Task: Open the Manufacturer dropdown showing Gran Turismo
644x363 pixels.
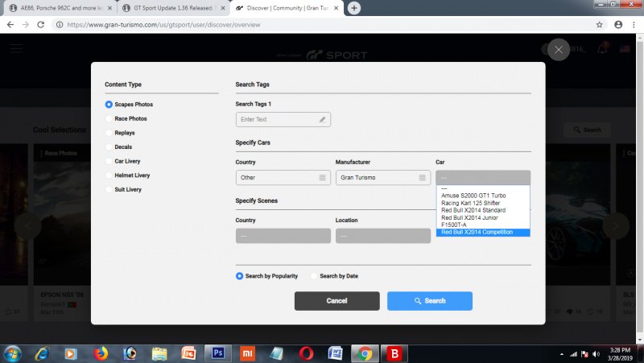Action: click(383, 177)
